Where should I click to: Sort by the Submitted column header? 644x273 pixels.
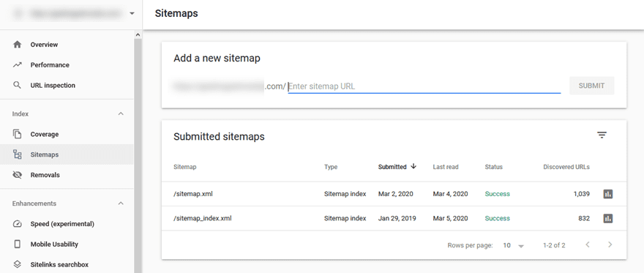click(392, 167)
